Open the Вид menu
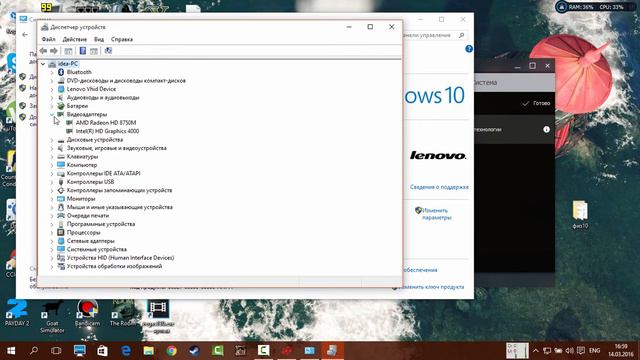Image resolution: width=640 pixels, height=360 pixels. (99, 39)
